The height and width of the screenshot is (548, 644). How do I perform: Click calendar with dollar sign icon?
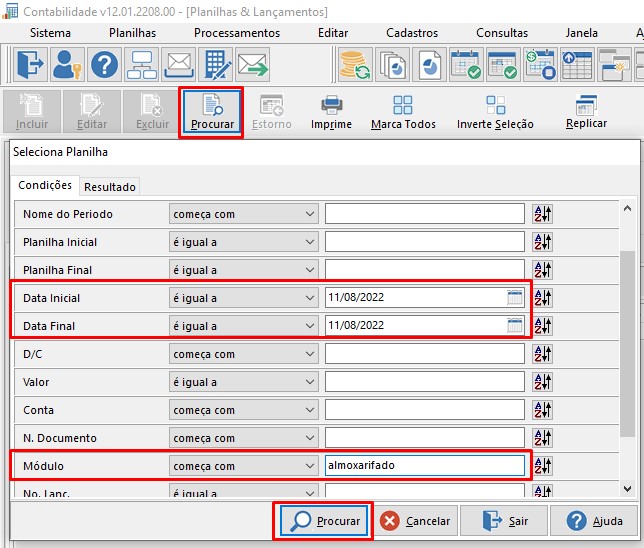[x=540, y=64]
